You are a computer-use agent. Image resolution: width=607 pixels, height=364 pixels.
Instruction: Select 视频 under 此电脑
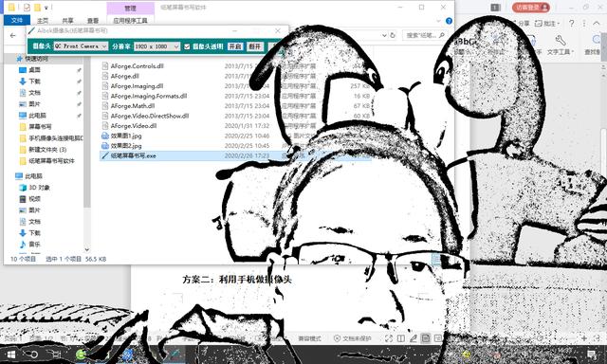34,199
